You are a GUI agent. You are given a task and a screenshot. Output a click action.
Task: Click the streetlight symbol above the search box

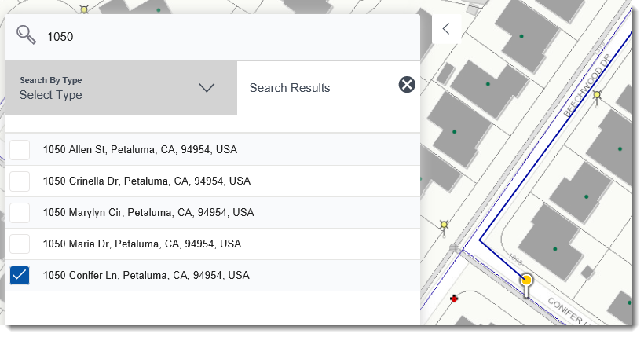click(x=83, y=9)
